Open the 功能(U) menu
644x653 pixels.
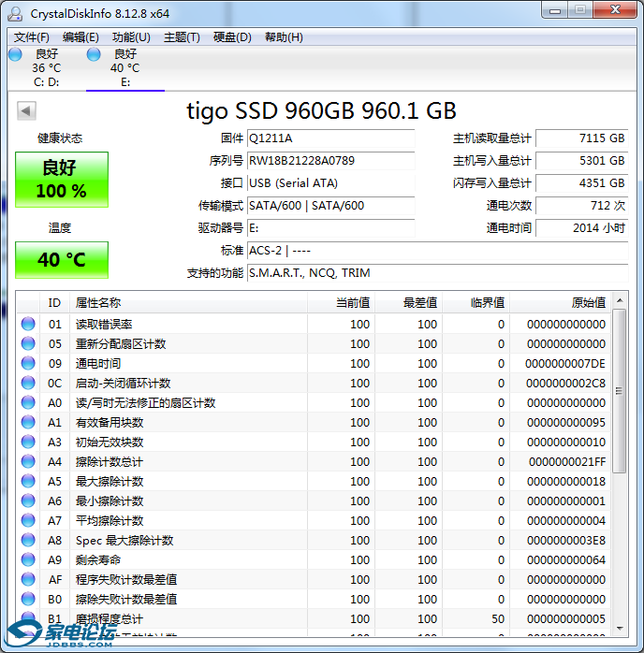(131, 37)
